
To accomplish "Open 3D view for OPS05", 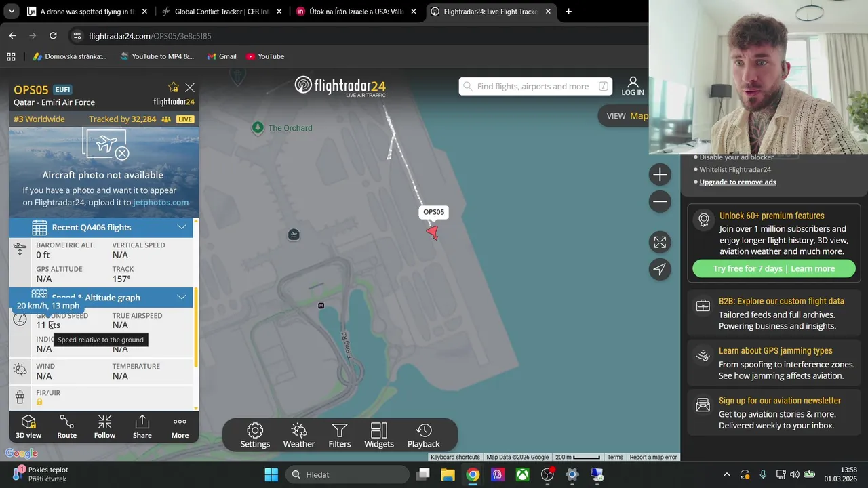I will (28, 427).
